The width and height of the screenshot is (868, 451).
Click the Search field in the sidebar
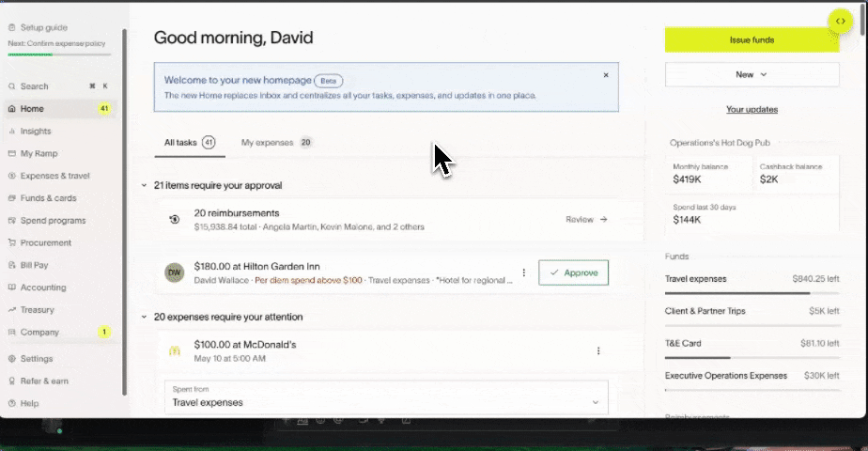click(60, 86)
